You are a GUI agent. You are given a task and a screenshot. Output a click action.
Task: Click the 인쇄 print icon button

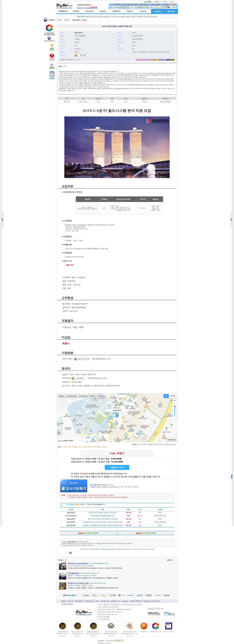(x=155, y=60)
